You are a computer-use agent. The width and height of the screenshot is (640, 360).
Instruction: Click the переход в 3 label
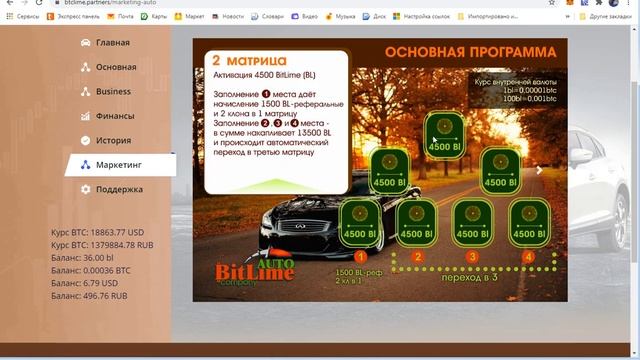469,278
